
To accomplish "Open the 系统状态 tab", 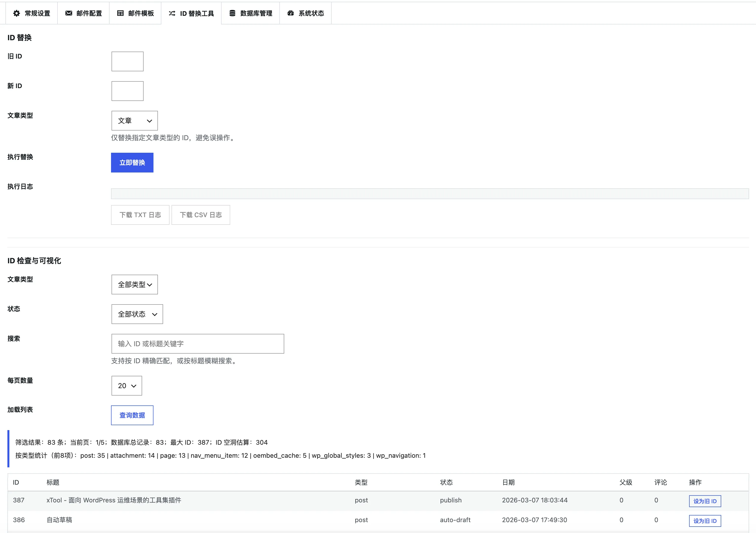I will (311, 13).
